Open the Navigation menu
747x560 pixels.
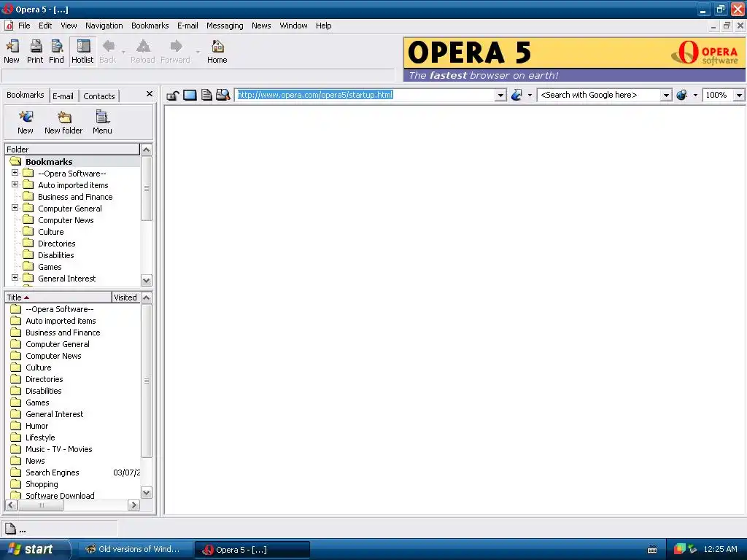[x=104, y=26]
